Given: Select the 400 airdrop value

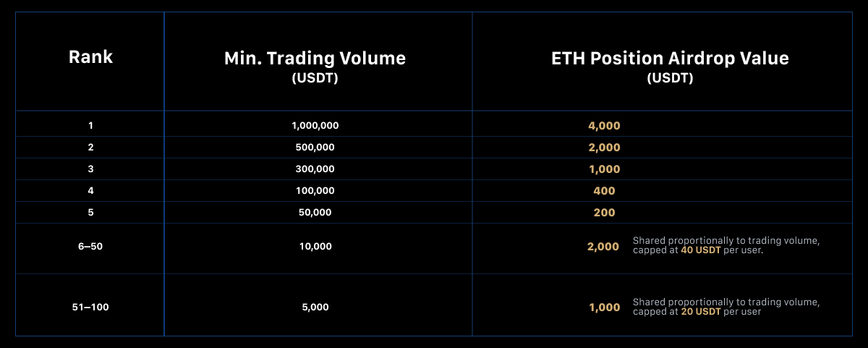Looking at the screenshot, I should tap(604, 191).
